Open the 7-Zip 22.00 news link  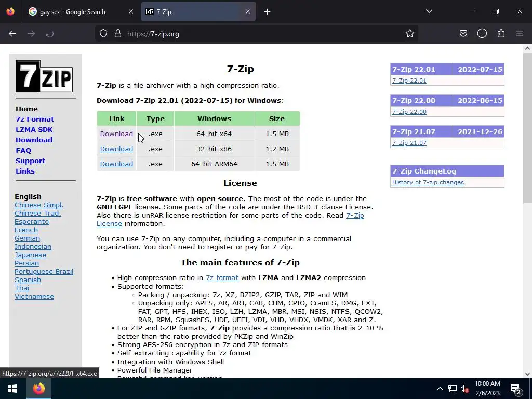[409, 112]
